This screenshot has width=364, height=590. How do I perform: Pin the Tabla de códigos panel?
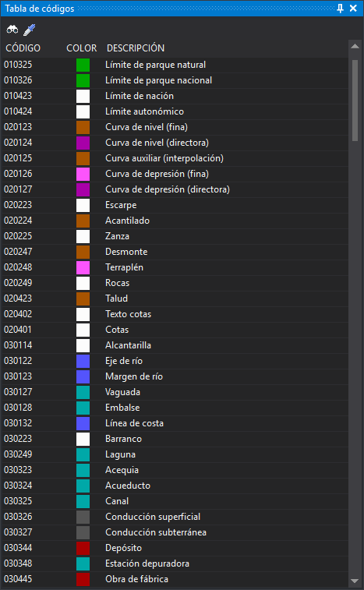pyautogui.click(x=341, y=9)
